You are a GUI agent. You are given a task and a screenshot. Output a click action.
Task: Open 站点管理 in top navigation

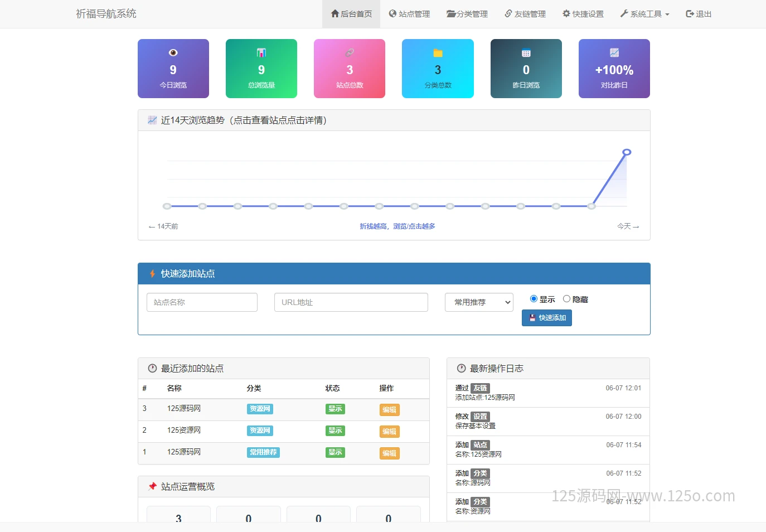[409, 14]
